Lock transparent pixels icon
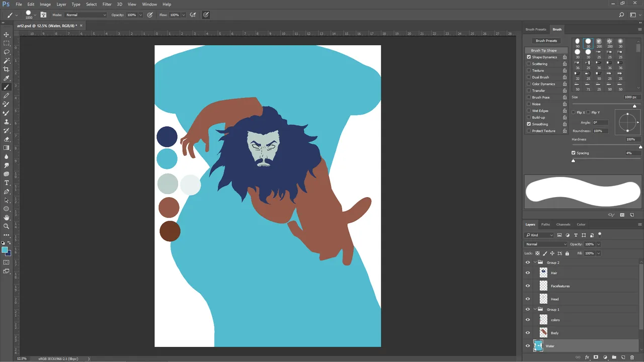Viewport: 644px width, 362px height. click(537, 253)
